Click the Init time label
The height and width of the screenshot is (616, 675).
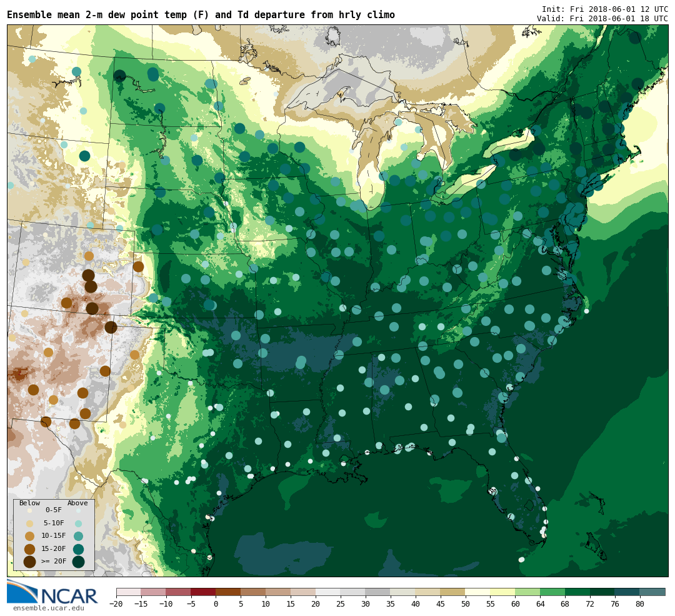tap(604, 9)
